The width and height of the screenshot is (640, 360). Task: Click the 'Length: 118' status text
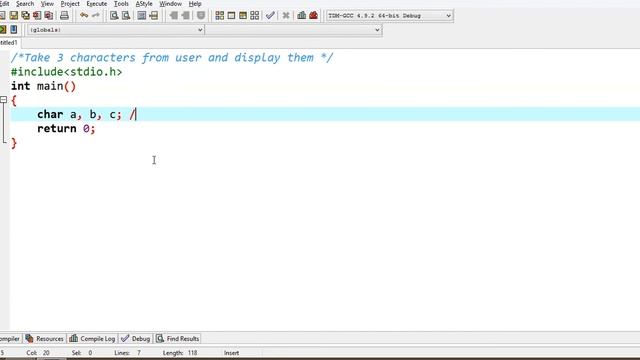click(180, 353)
